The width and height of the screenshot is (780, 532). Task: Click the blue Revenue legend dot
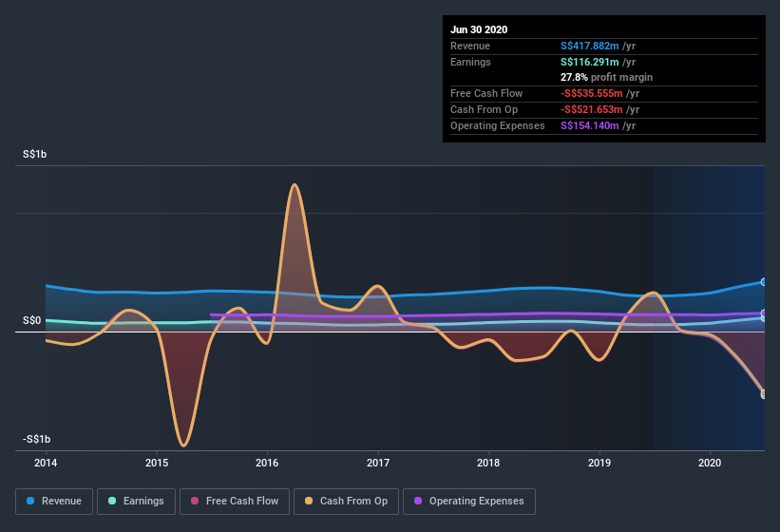(30, 501)
